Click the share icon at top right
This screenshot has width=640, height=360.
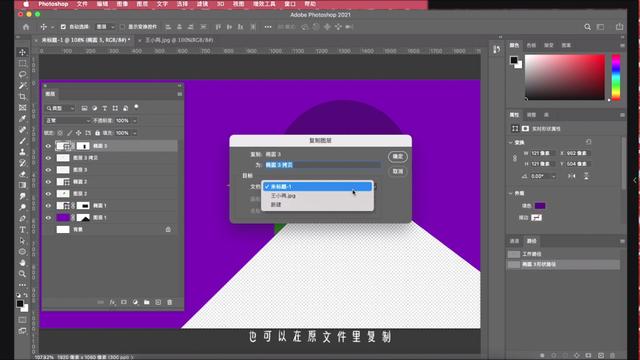[x=619, y=27]
